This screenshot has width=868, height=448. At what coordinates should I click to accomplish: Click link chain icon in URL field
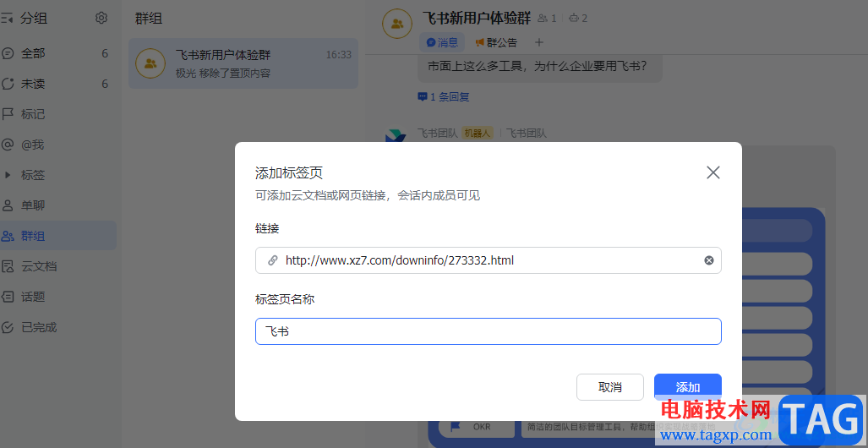click(272, 260)
